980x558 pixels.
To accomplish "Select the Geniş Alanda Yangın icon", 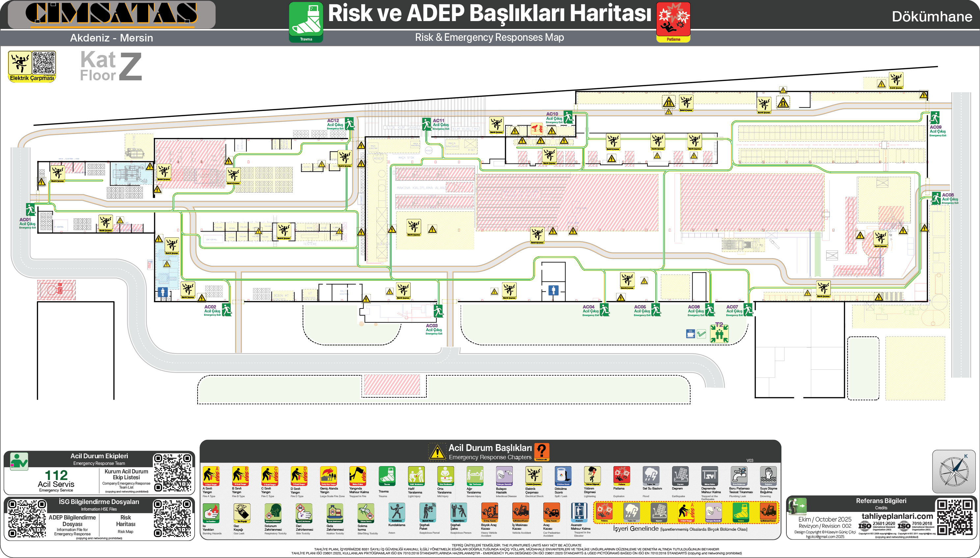I will (328, 476).
